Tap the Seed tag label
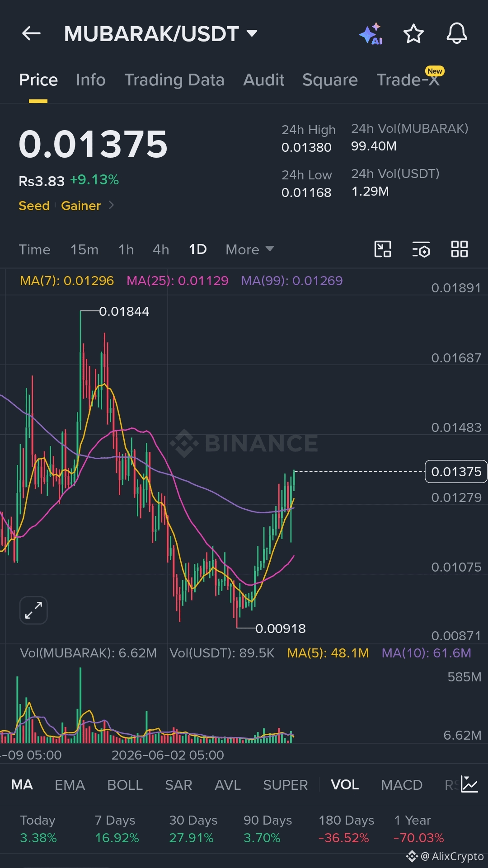The width and height of the screenshot is (488, 868). click(34, 206)
